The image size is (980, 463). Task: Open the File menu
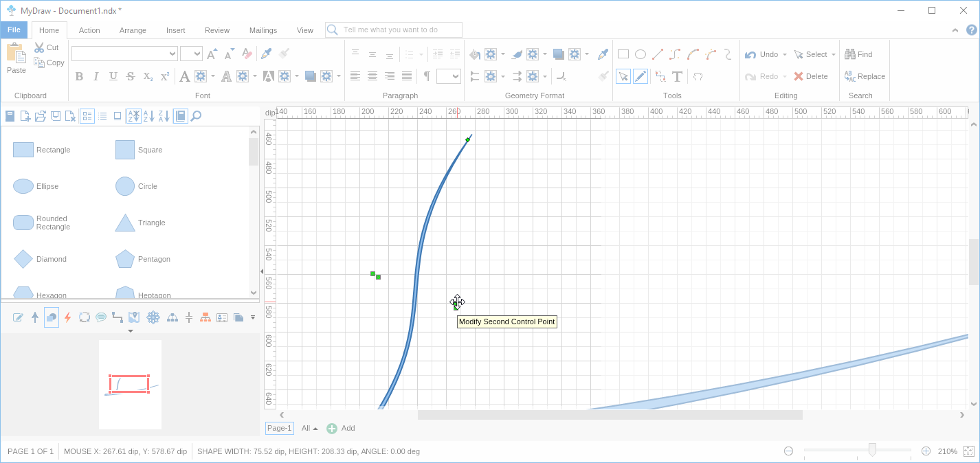coord(14,30)
